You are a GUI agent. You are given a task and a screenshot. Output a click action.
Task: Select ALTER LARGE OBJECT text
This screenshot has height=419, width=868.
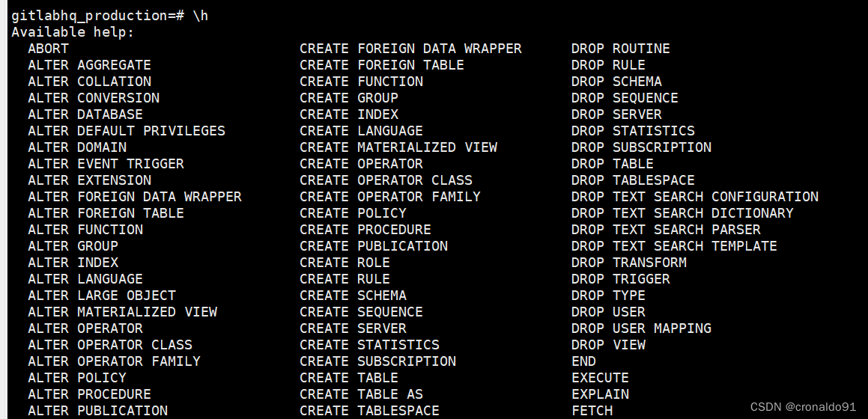click(x=102, y=296)
